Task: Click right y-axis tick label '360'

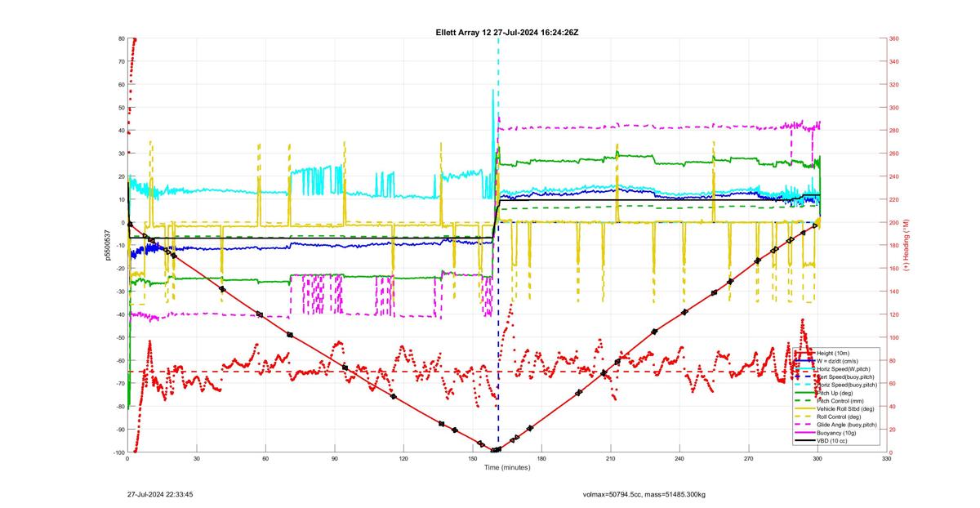Action: click(x=894, y=38)
